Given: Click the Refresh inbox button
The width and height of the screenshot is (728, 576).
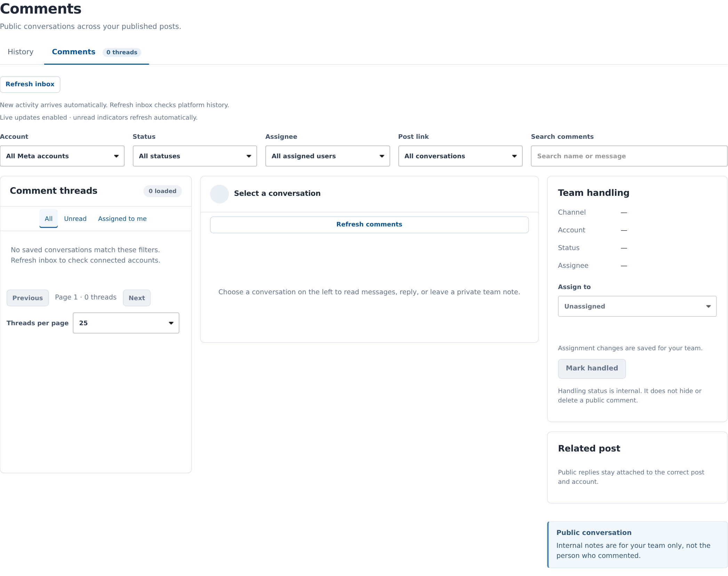Looking at the screenshot, I should point(30,84).
